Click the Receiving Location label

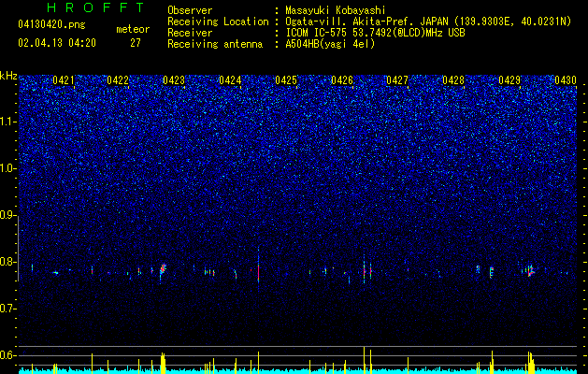coord(218,22)
